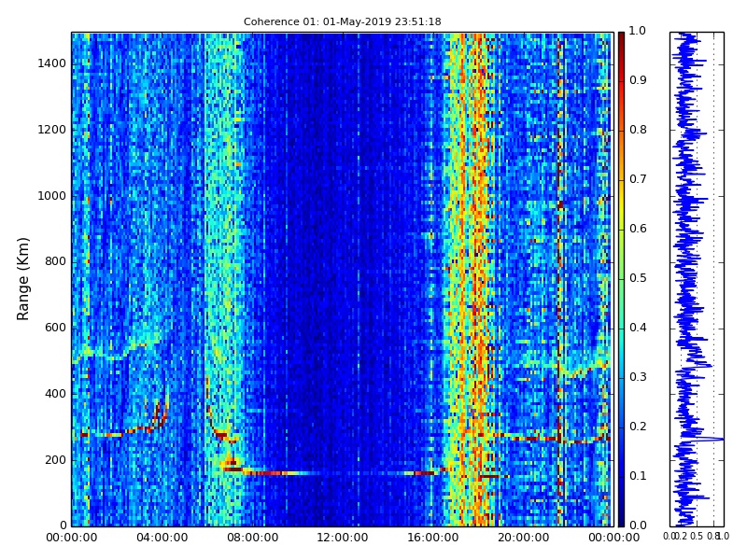Click the 600 range tick label
Viewport: 747px width, 560px height.
[55, 328]
